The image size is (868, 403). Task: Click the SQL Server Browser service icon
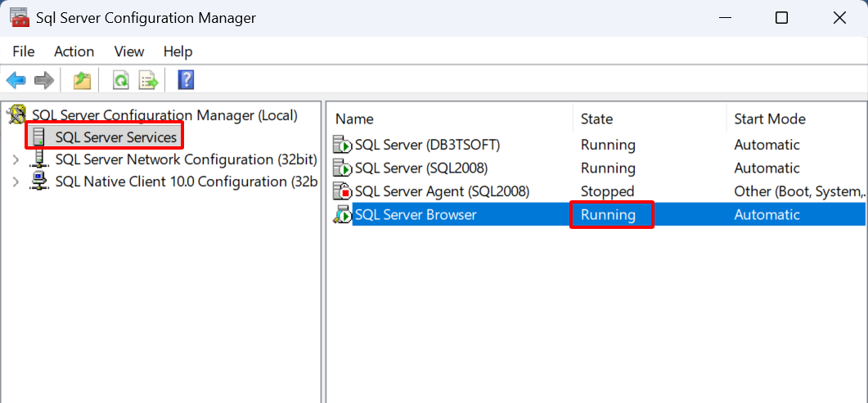342,215
